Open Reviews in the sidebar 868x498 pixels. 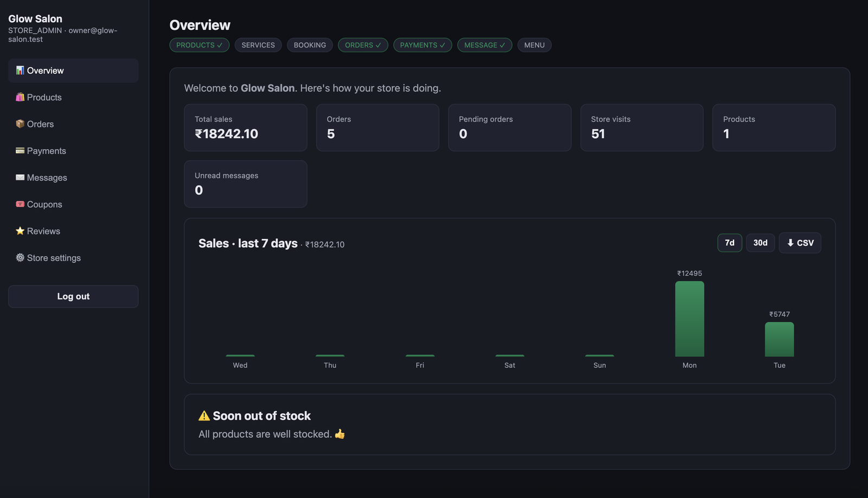[73, 231]
